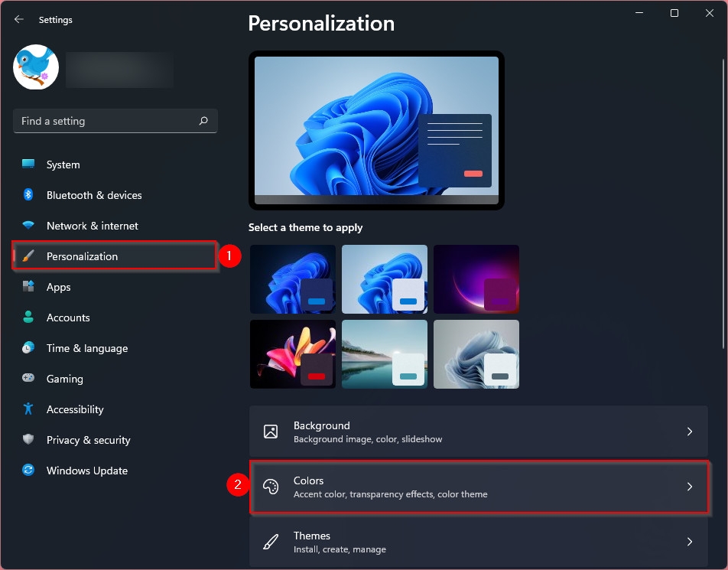Click the vertical scrollbar of the settings page
This screenshot has height=570, width=728.
pos(723,204)
